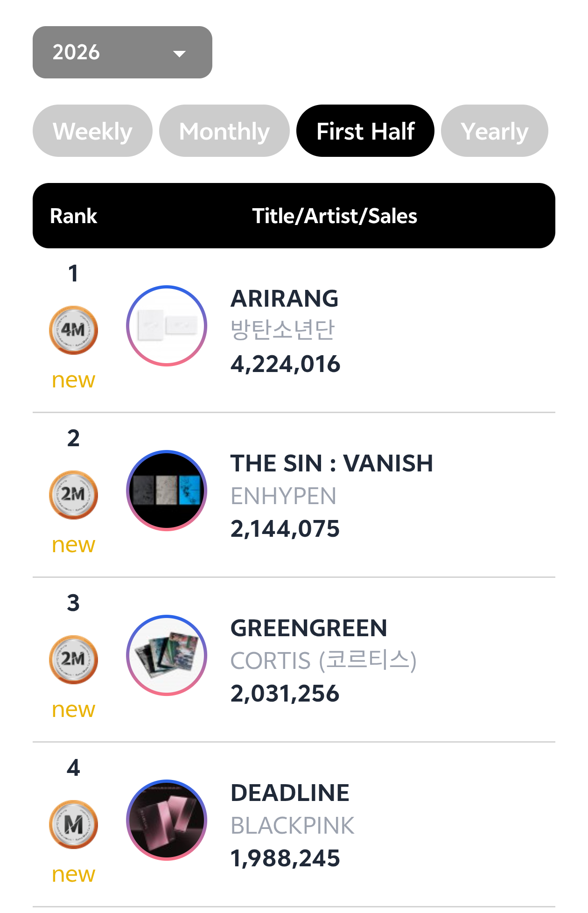The height and width of the screenshot is (913, 588).
Task: Select the Yearly chart tab
Action: coord(495,131)
